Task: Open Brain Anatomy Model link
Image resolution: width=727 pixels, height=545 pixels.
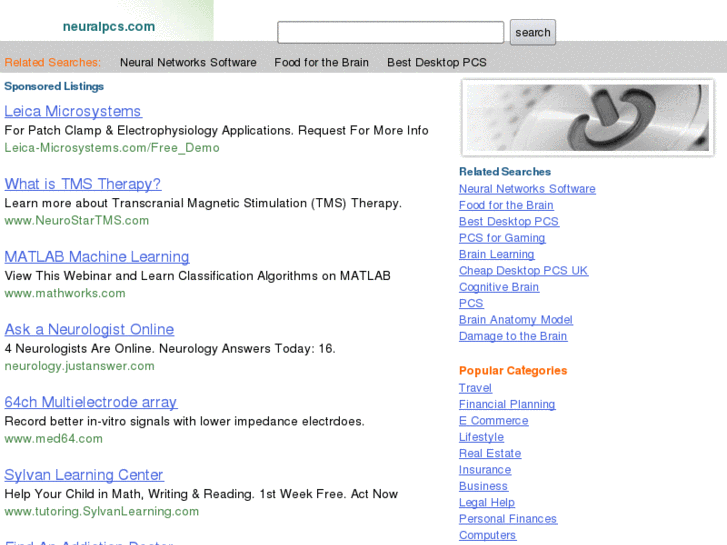Action: pos(516,320)
